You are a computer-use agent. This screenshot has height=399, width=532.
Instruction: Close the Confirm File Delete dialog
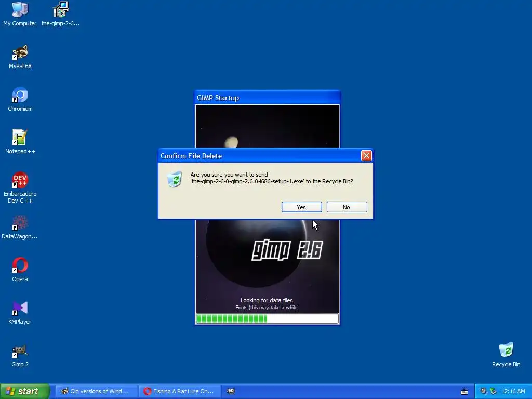pyautogui.click(x=366, y=156)
